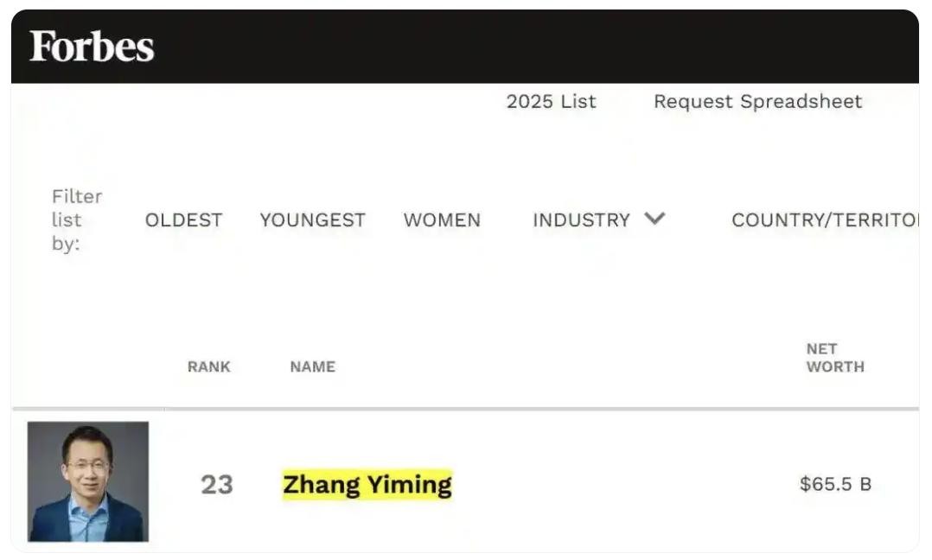
Task: Open the 2025 List selector
Action: click(x=551, y=101)
